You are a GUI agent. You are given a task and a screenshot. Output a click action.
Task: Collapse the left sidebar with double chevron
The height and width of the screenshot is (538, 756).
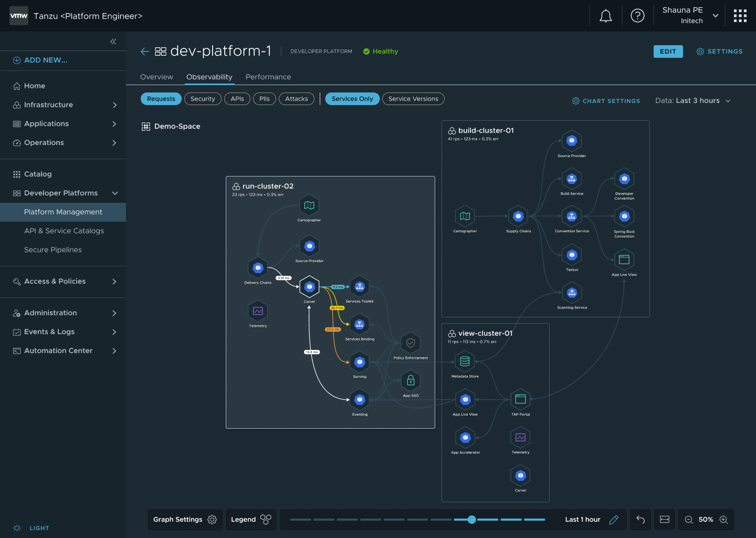click(x=113, y=42)
